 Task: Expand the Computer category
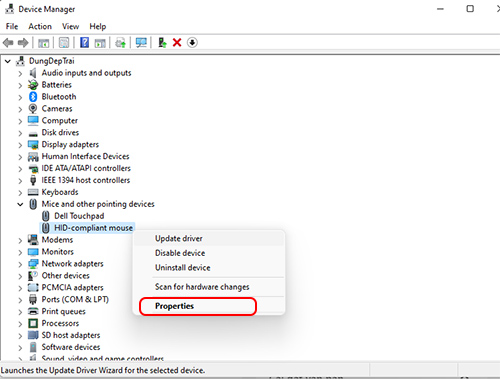tap(20, 121)
